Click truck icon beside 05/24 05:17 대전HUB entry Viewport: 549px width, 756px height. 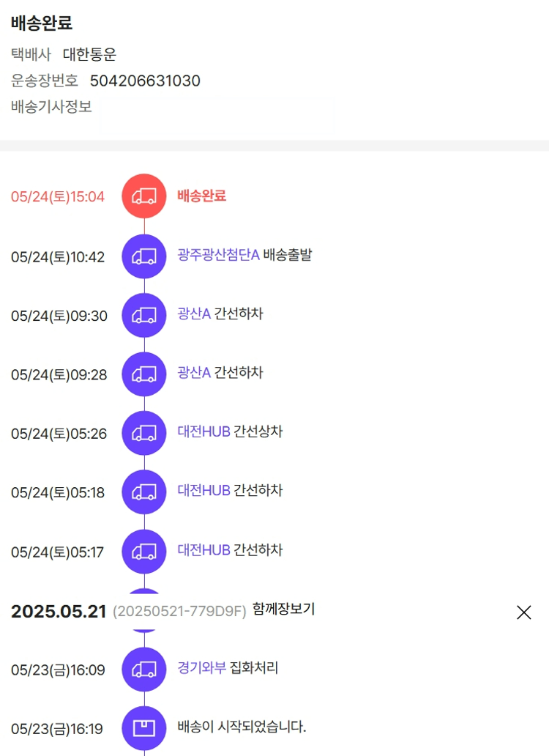point(144,552)
